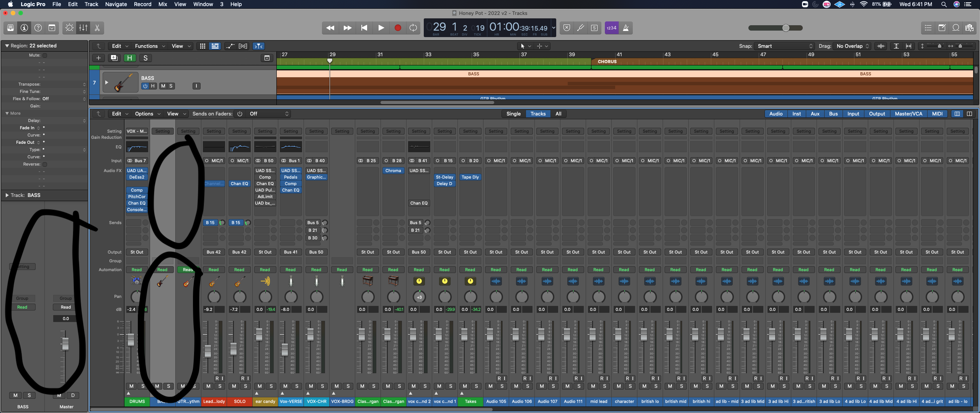The image size is (980, 413).
Task: Open the Editors (scissors) panel
Action: 97,28
